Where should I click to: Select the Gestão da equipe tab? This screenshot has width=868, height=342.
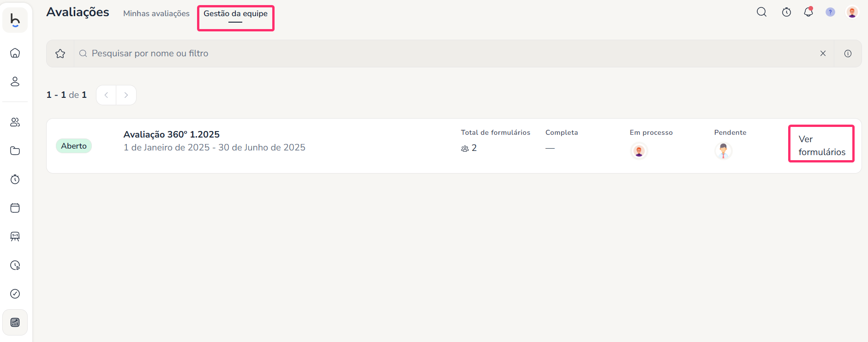235,14
